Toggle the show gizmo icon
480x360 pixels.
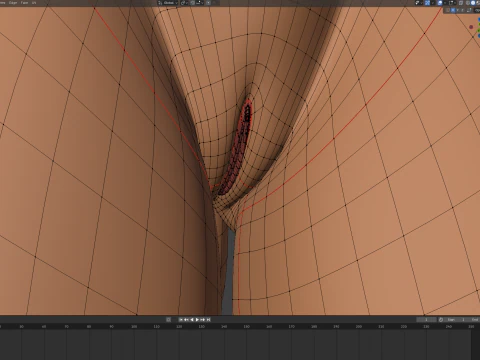click(x=427, y=3)
